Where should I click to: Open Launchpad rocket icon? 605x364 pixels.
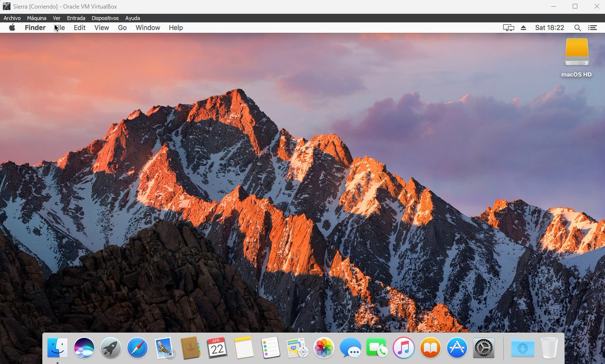(110, 348)
